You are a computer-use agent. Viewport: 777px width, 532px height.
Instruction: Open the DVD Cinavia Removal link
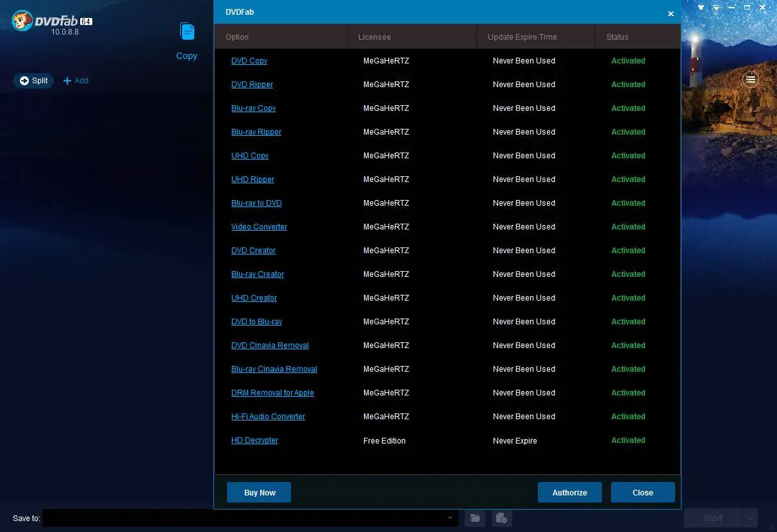(x=270, y=345)
